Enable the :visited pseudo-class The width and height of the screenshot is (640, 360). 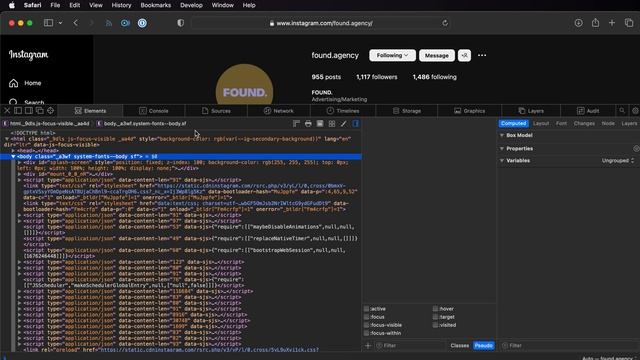tap(435, 325)
